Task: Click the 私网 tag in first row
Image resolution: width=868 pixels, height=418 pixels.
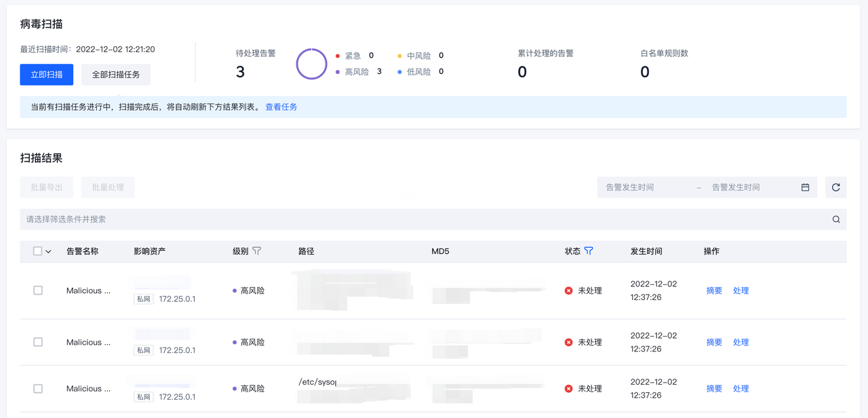Action: coord(144,299)
